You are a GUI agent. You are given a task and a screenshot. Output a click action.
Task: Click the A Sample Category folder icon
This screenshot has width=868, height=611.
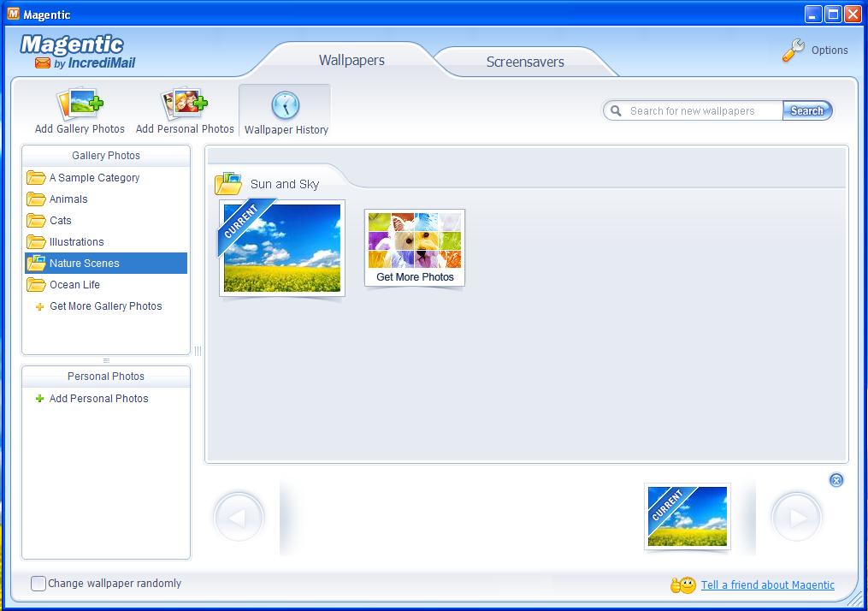point(36,178)
